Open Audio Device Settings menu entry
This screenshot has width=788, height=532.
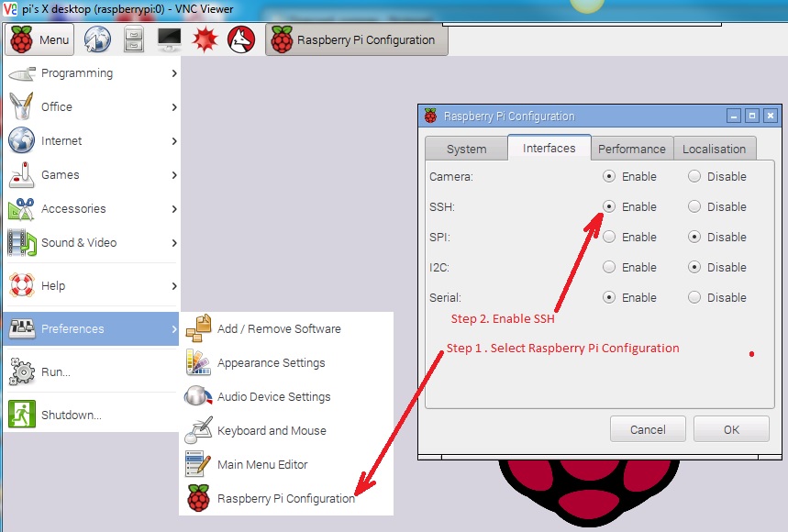pos(286,396)
